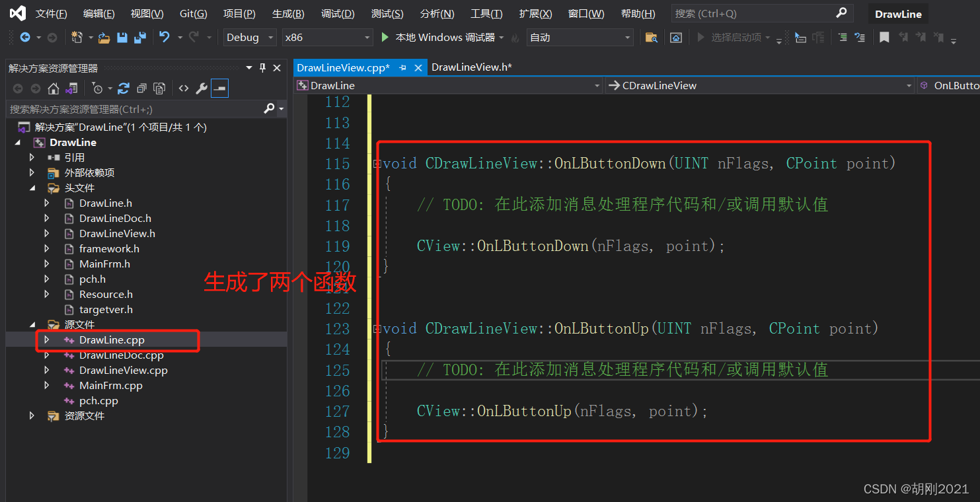Open search options dropdown in Solution Explorer
This screenshot has height=502, width=980.
point(282,109)
